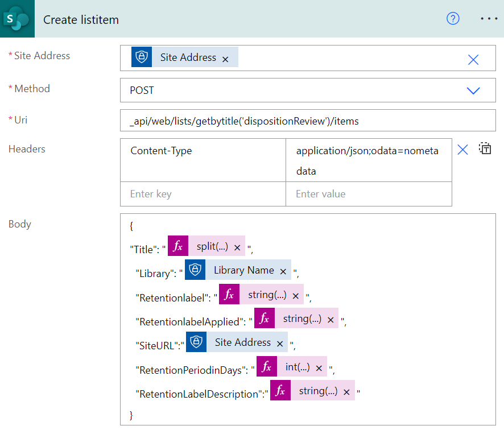This screenshot has height=434, width=504.
Task: Open the int(...) expression token
Action: point(298,367)
